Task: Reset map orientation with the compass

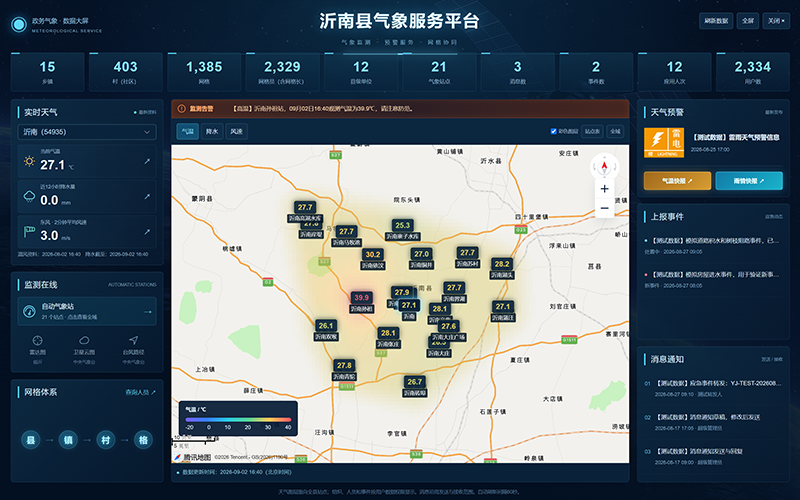Action: click(x=605, y=166)
